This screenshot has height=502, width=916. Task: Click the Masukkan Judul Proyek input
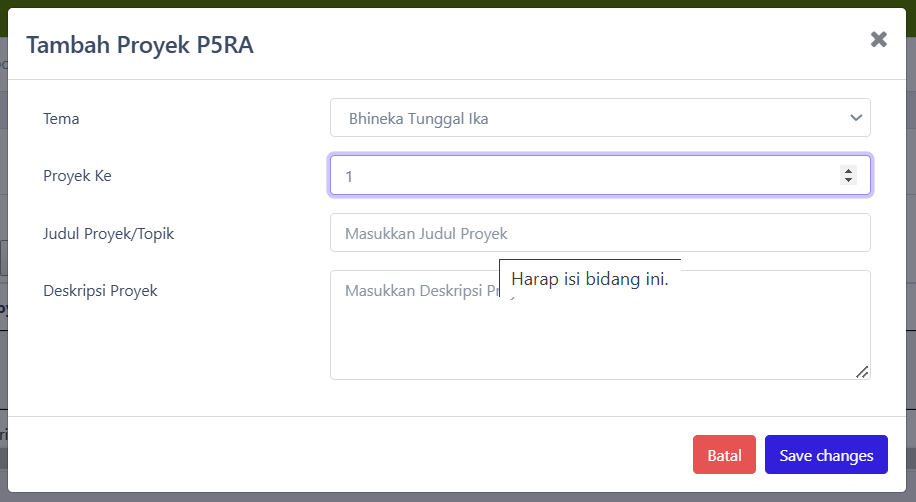coord(600,233)
